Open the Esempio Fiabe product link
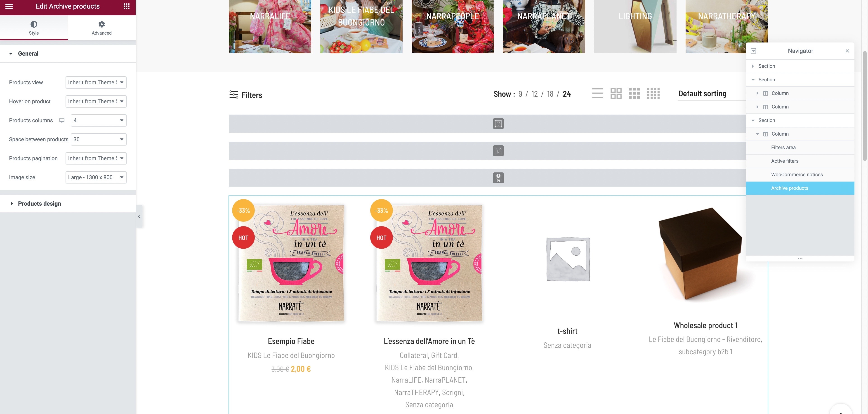Screen dimensions: 868x414 coord(291,341)
